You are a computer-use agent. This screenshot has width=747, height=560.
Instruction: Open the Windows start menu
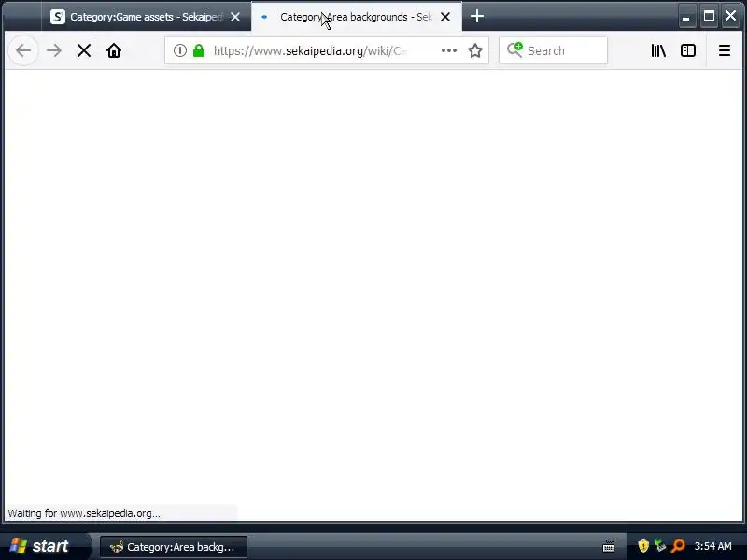coord(44,546)
